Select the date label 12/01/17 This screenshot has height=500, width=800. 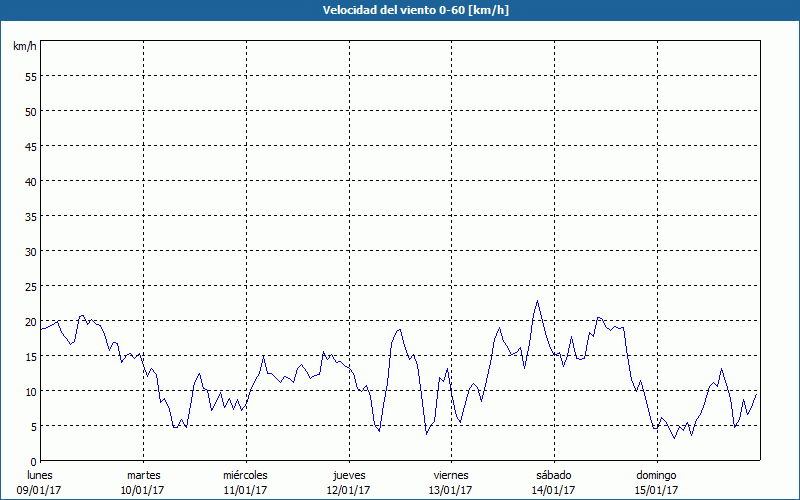point(349,490)
